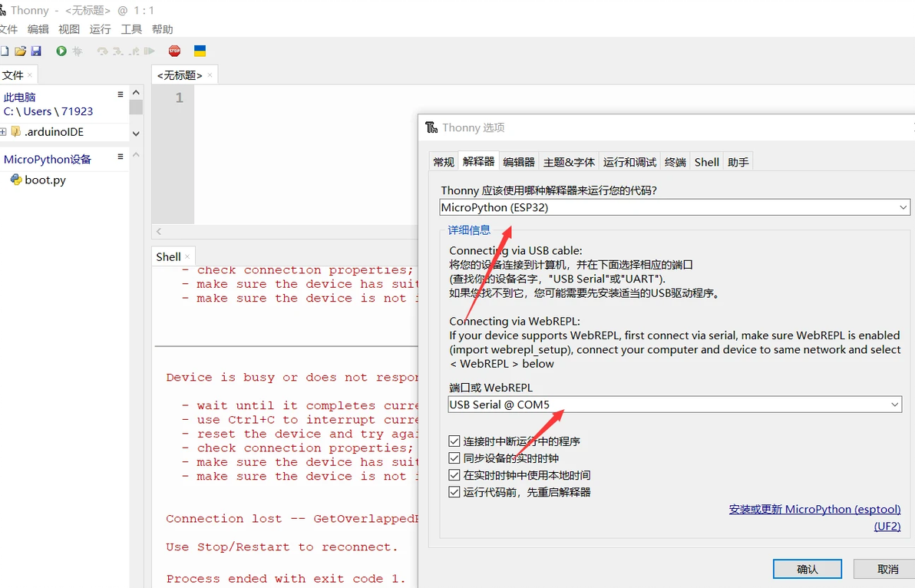Open the interpreter dropdown showing MicroPython (ESP32)
Image resolution: width=915 pixels, height=588 pixels.
tap(675, 207)
